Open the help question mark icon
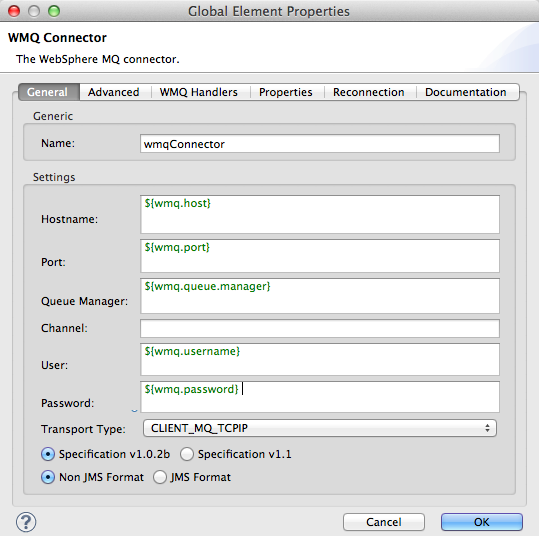 (26, 522)
